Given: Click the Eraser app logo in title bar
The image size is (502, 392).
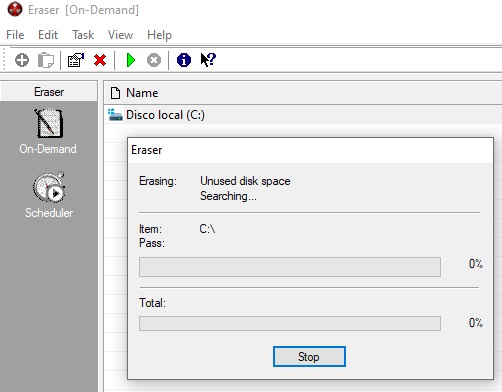Looking at the screenshot, I should click(15, 9).
